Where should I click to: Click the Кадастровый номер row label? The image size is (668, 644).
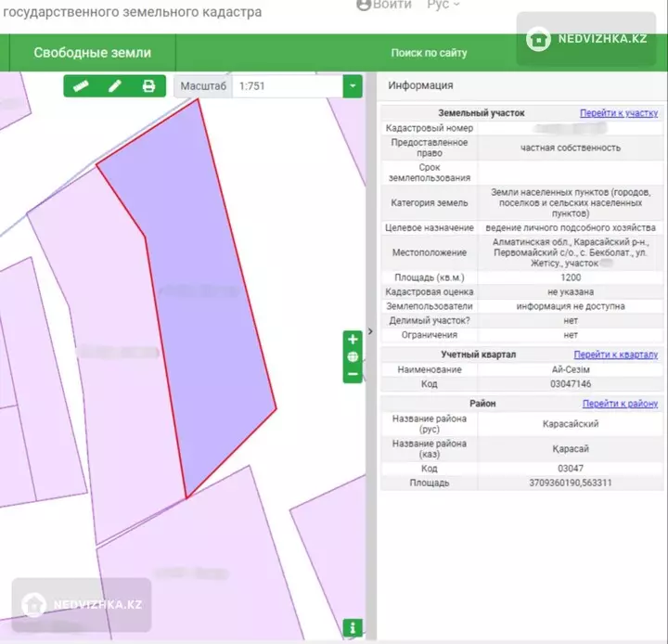tap(429, 128)
